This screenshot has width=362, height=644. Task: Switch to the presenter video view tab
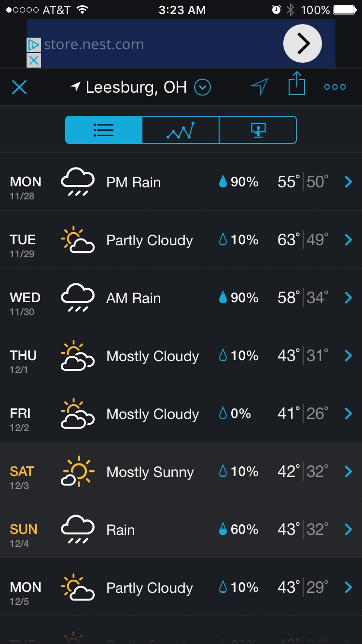point(258,130)
